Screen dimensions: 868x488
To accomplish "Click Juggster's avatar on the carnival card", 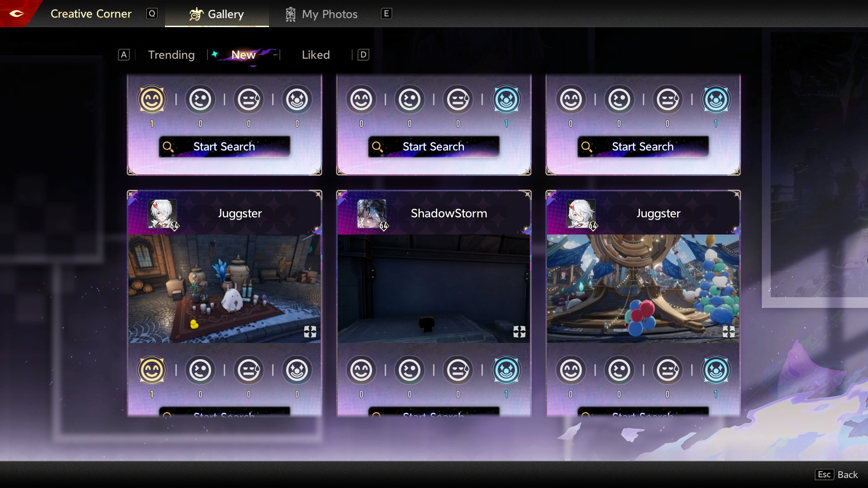I will [x=581, y=213].
